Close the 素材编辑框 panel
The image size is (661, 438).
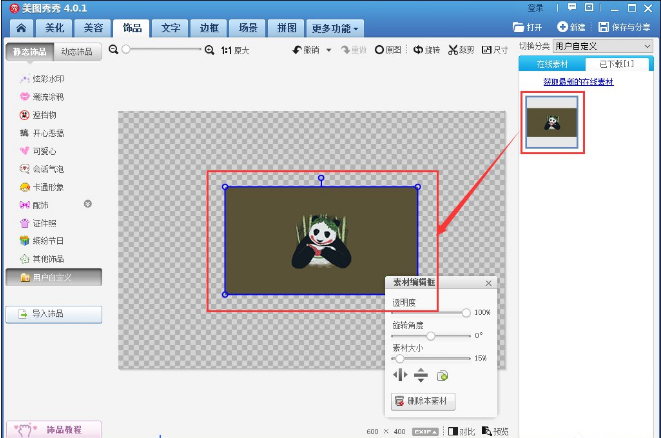pos(488,283)
